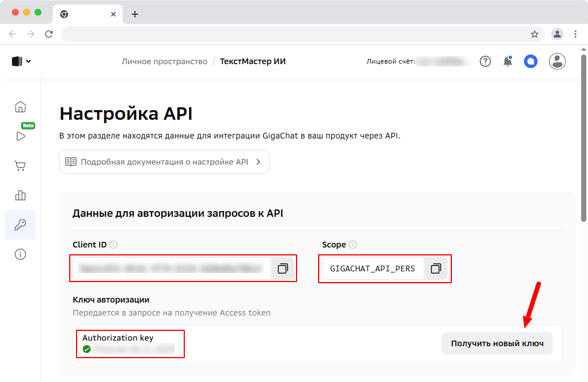Go to Личное пространство breadcrumb
This screenshot has height=382, width=588.
click(x=164, y=61)
